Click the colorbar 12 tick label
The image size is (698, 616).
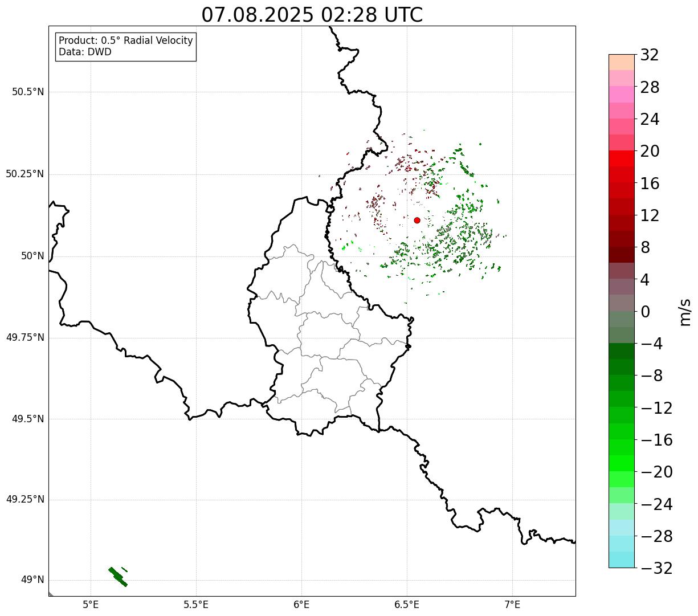coord(650,215)
